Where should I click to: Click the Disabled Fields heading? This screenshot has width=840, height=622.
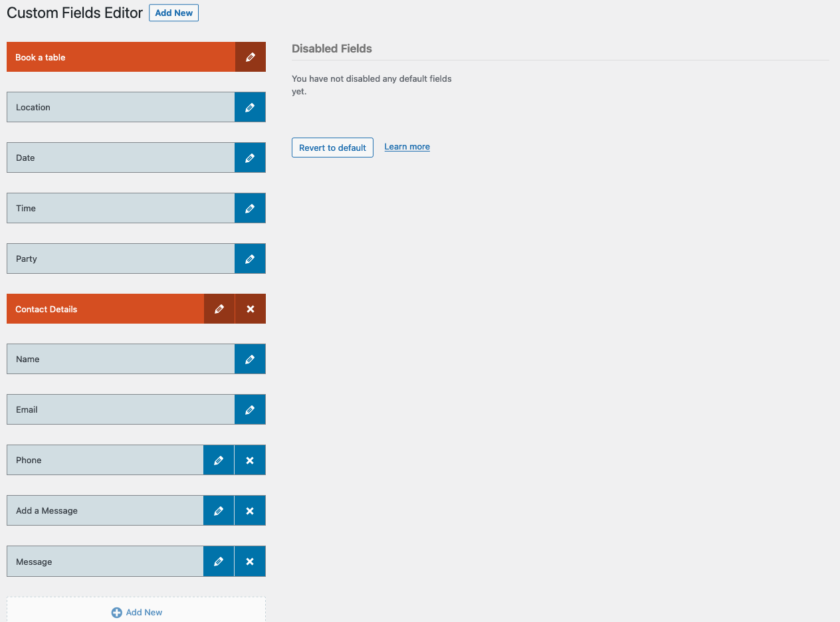[x=332, y=49]
